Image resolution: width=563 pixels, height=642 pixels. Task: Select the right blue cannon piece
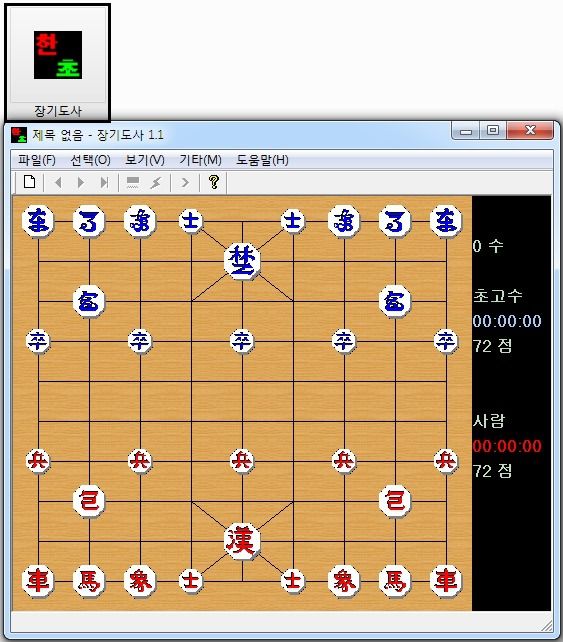(x=395, y=301)
